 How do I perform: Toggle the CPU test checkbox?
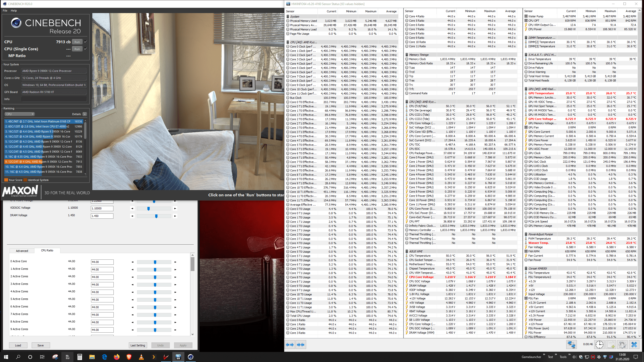coord(86,42)
